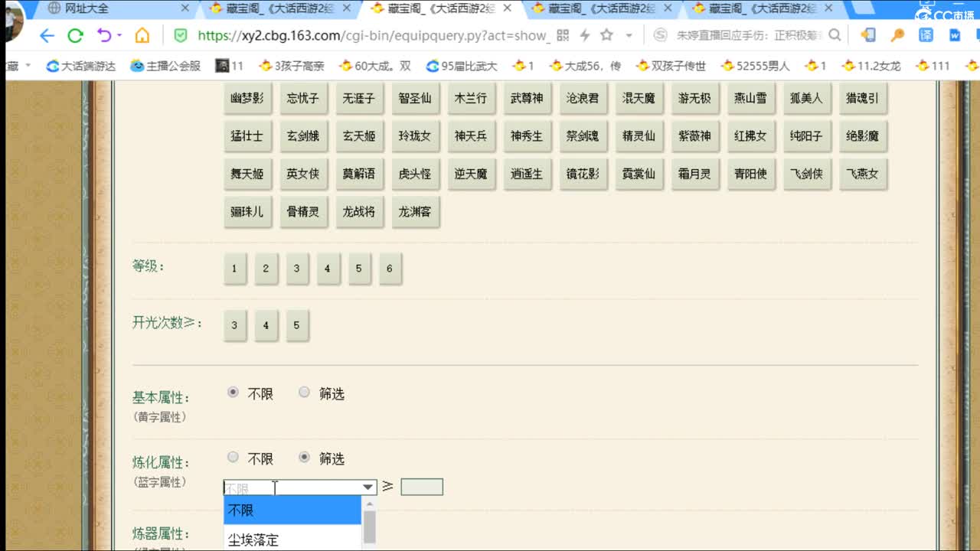Select character 燕山雪

[750, 99]
